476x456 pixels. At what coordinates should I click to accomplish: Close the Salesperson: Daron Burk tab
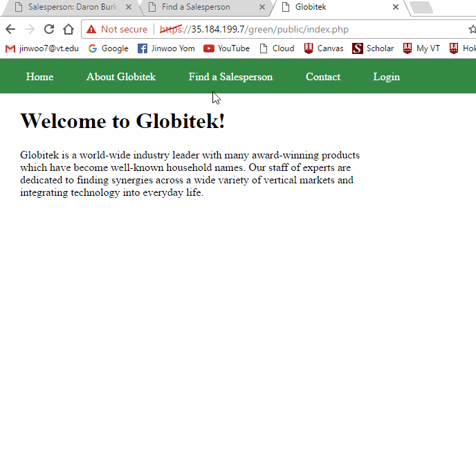129,7
